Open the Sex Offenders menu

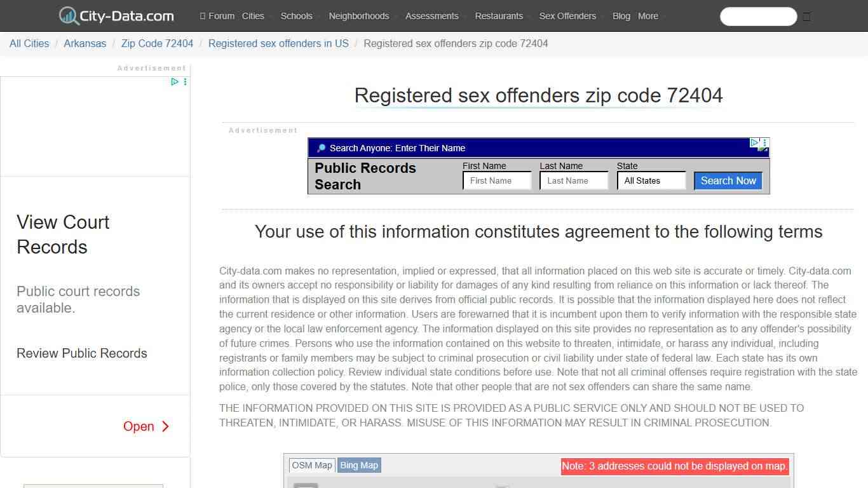point(567,16)
